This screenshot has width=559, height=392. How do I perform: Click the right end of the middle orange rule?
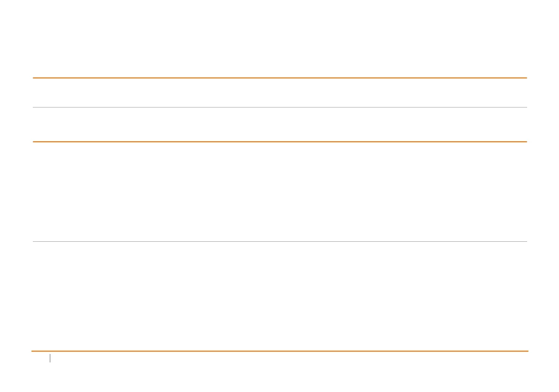tap(526, 141)
